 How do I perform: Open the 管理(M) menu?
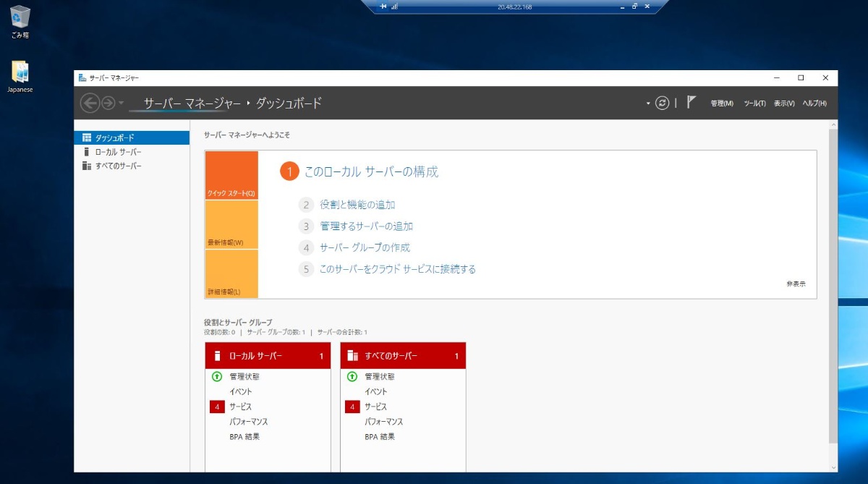pos(722,103)
